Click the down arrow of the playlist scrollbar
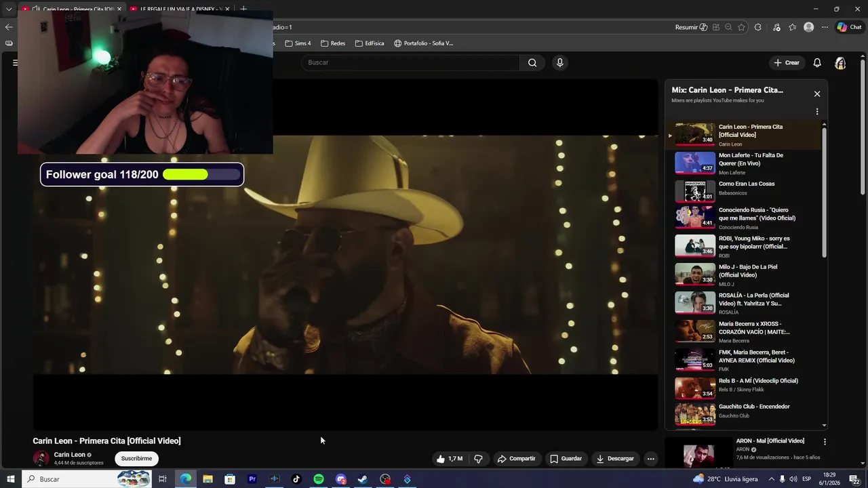The image size is (868, 488). (x=824, y=425)
